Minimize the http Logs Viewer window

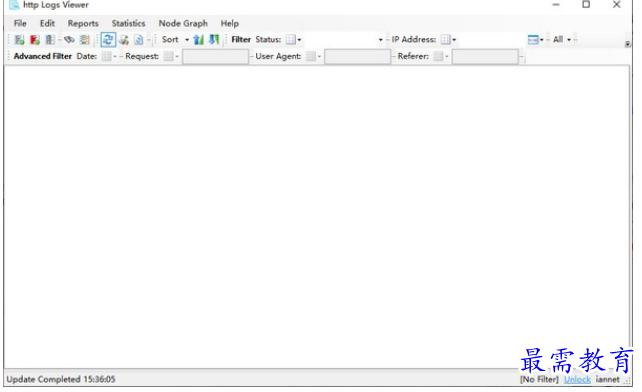(556, 5)
